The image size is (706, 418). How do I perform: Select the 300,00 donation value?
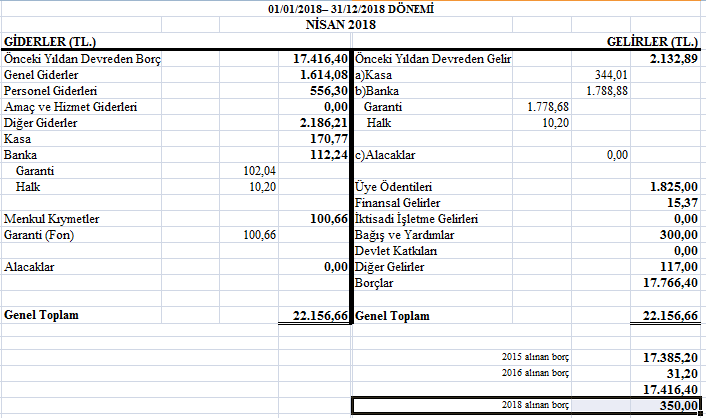[679, 235]
